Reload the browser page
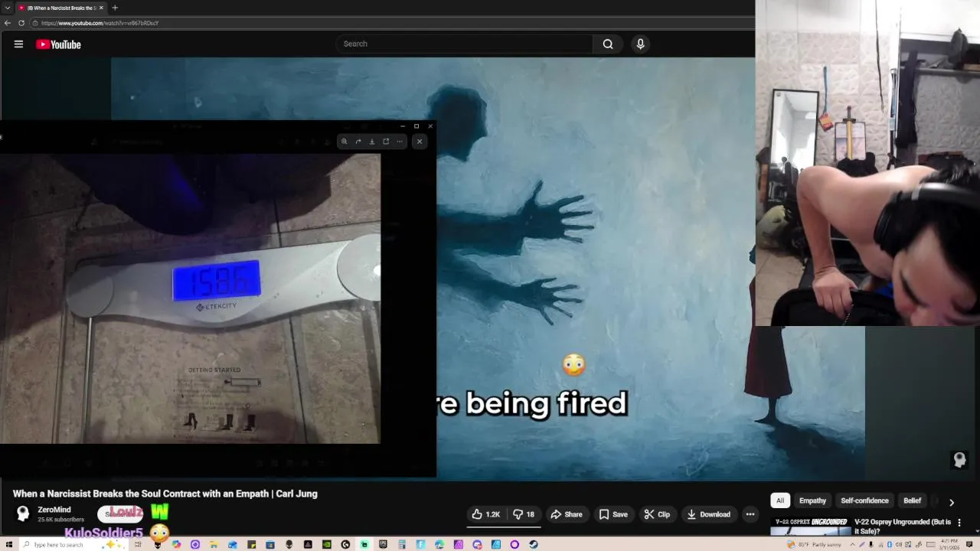 (x=21, y=23)
